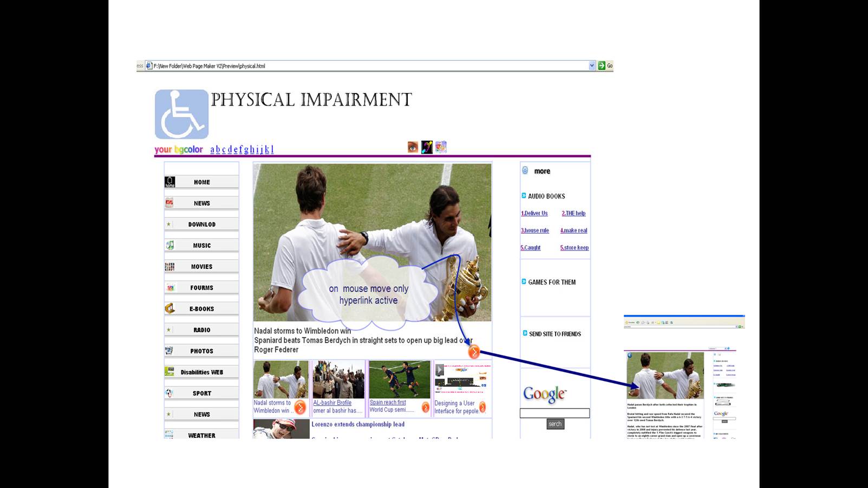Click green Go arrow in address bar
This screenshot has width=868, height=488.
[x=602, y=66]
